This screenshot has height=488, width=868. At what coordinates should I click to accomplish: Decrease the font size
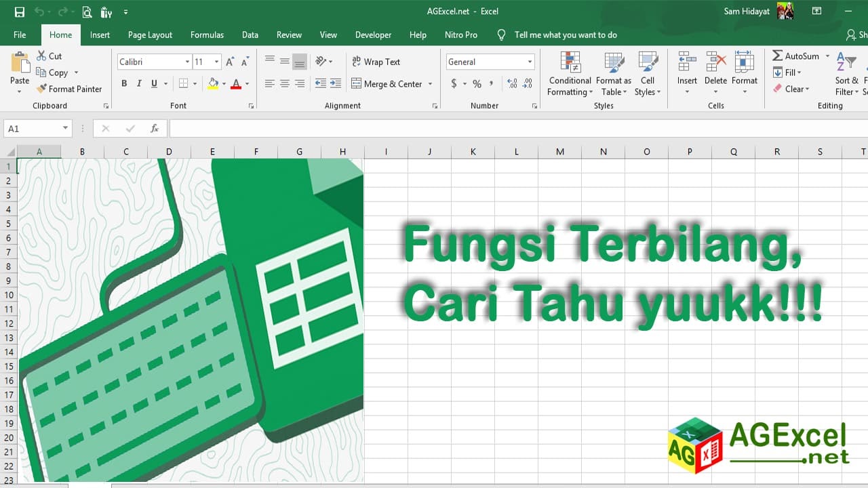245,62
